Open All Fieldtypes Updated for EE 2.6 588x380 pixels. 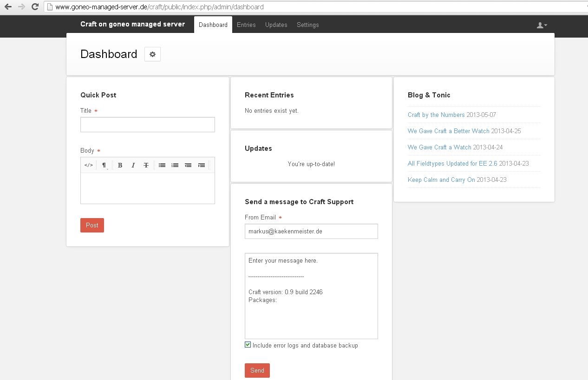point(452,163)
